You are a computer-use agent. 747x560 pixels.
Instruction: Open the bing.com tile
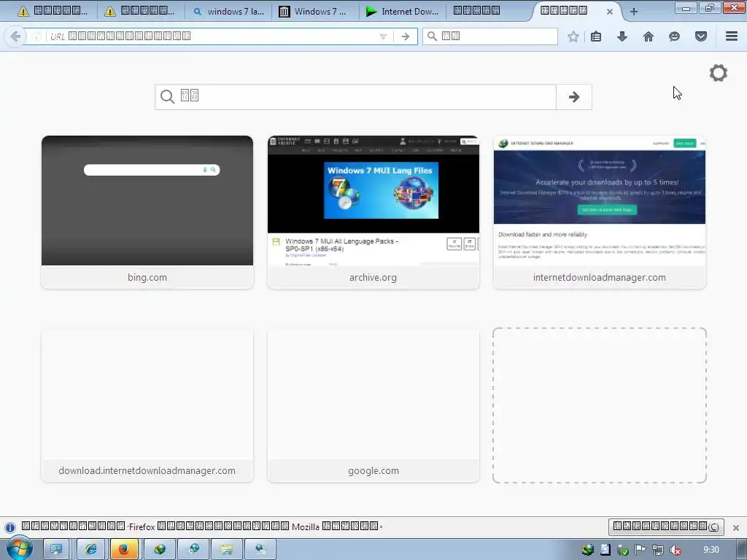[147, 212]
